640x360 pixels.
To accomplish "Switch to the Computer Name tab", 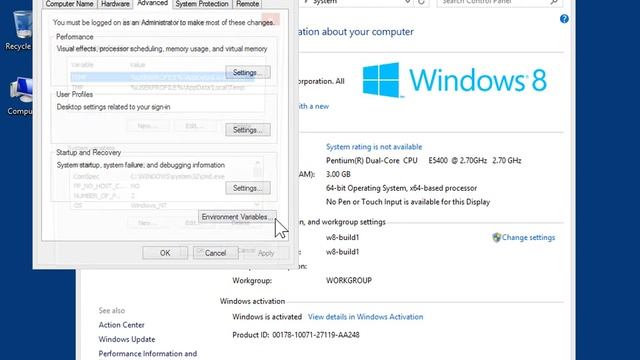I will tap(69, 4).
